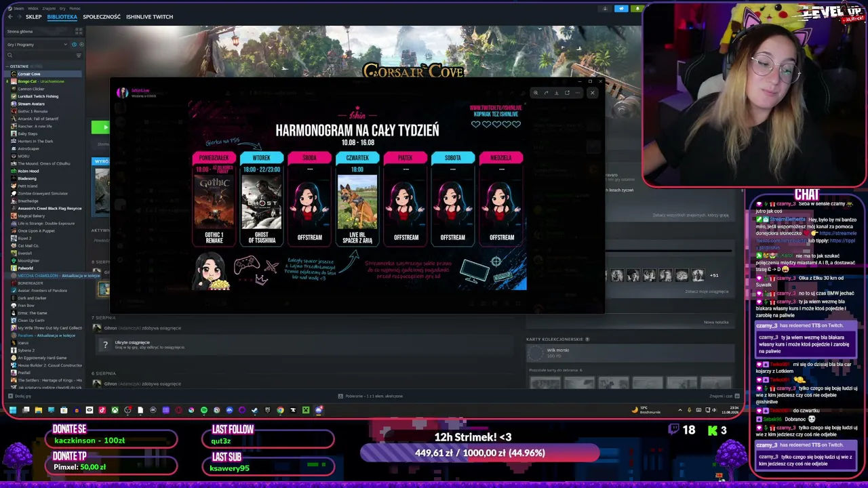This screenshot has width=868, height=488.
Task: Select Moonlighter in library list
Action: [x=43, y=261]
